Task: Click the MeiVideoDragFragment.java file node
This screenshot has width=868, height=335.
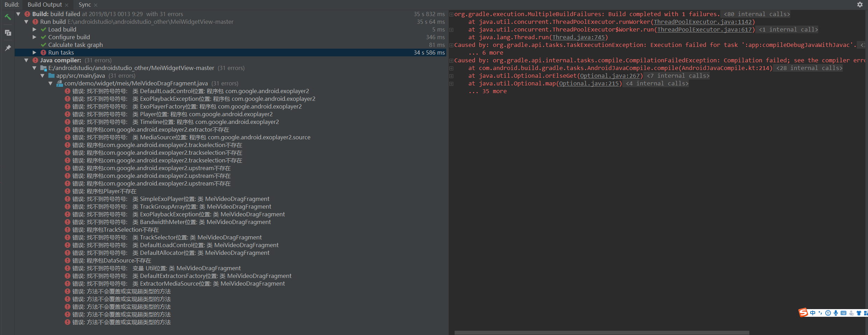Action: 135,83
